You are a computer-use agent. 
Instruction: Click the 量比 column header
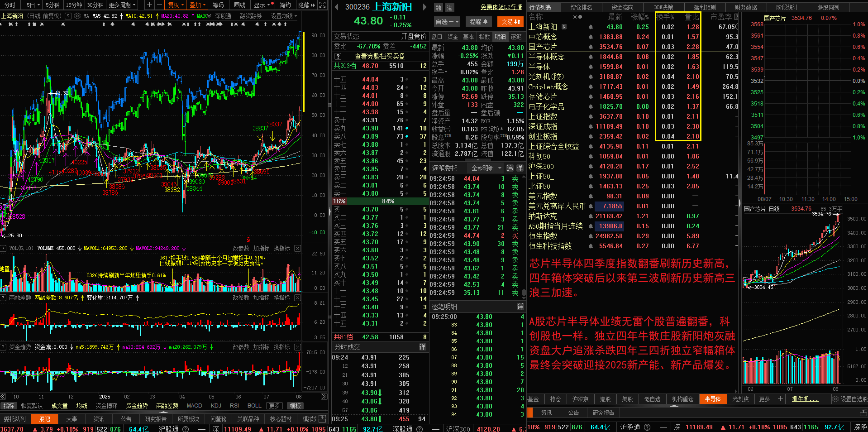pyautogui.click(x=691, y=17)
